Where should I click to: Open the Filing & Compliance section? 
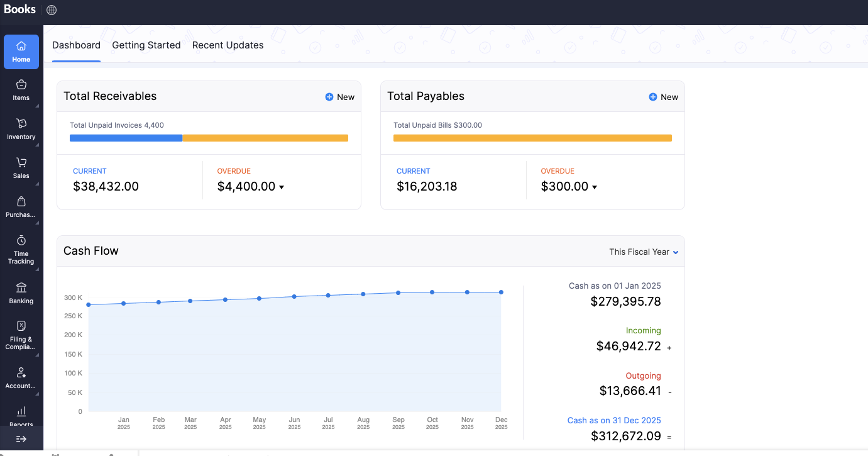coord(21,334)
